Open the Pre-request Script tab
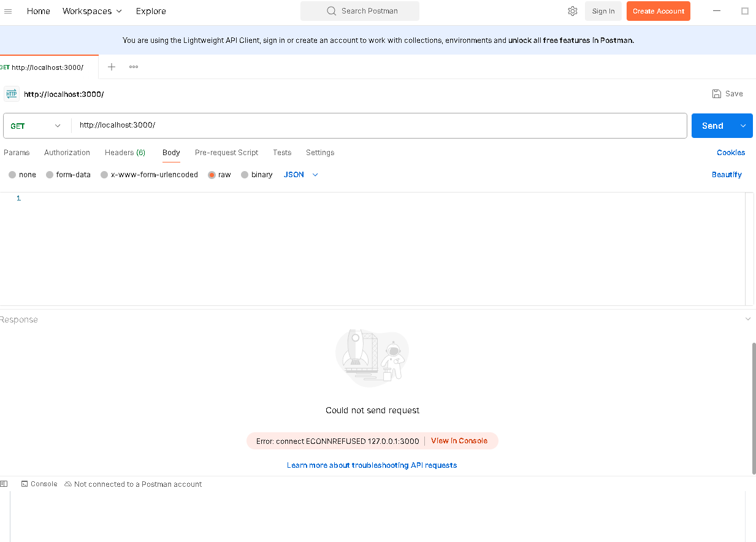 [x=226, y=153]
